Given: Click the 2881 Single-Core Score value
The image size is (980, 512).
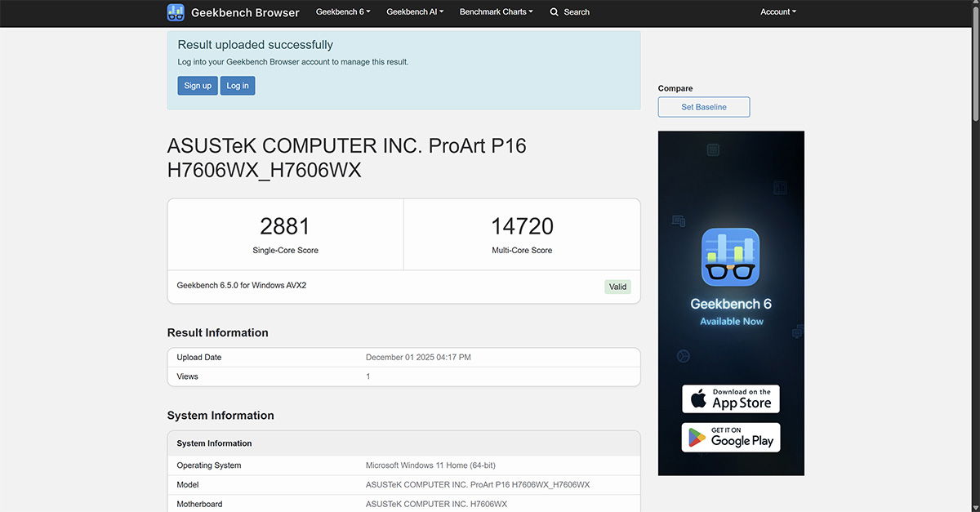Looking at the screenshot, I should click(x=285, y=226).
